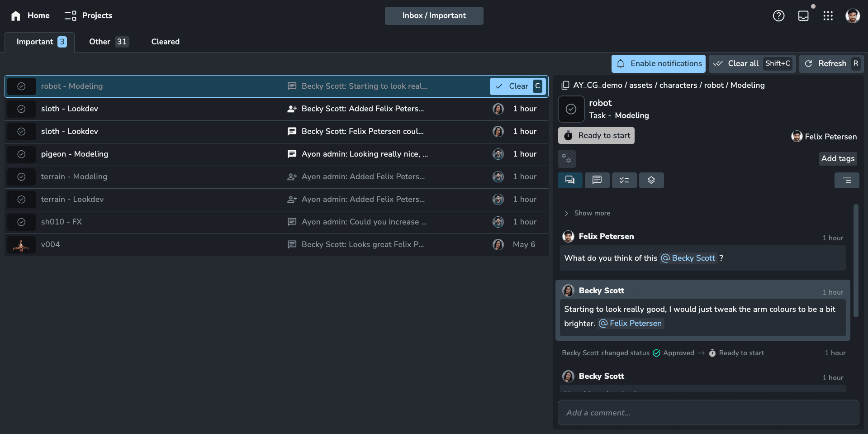Open the app grid menu icon
The image size is (868, 434).
pyautogui.click(x=828, y=16)
